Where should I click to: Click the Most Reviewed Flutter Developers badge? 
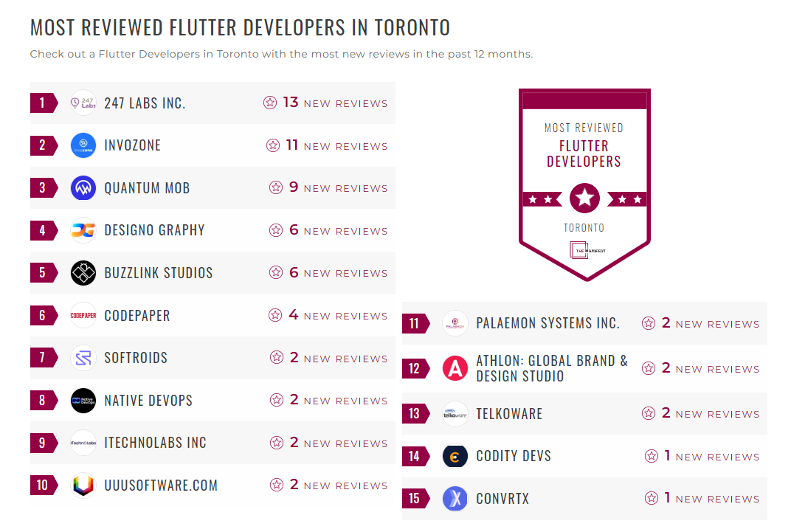[584, 184]
